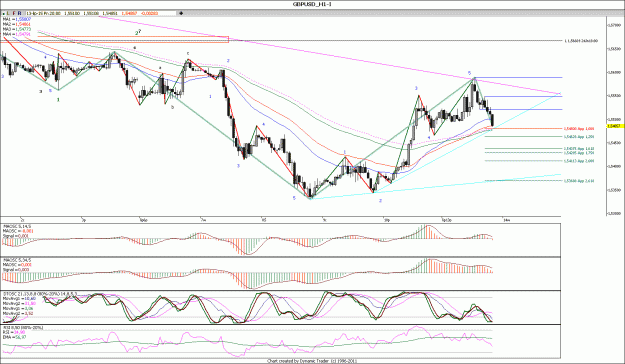
Task: Select the MA1 value label
Action: tap(17, 19)
